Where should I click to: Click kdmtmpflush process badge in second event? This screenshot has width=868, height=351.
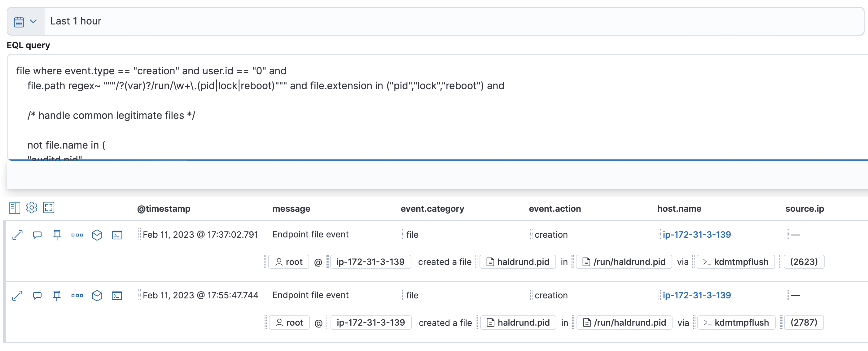point(736,323)
